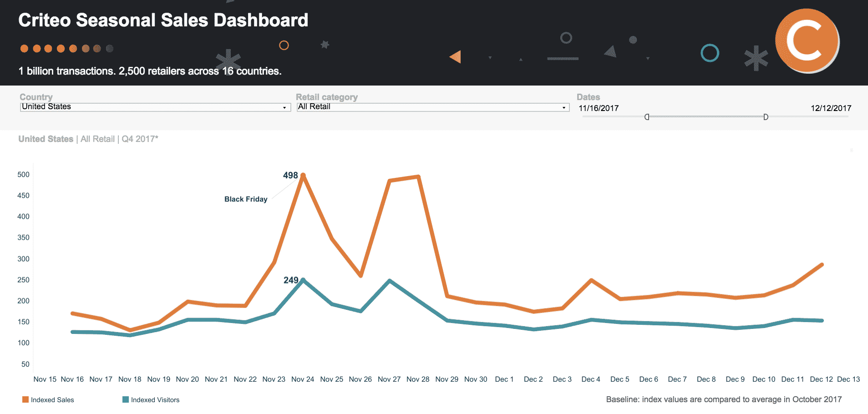
Task: Click the Retail category dropdown arrow
Action: click(564, 108)
